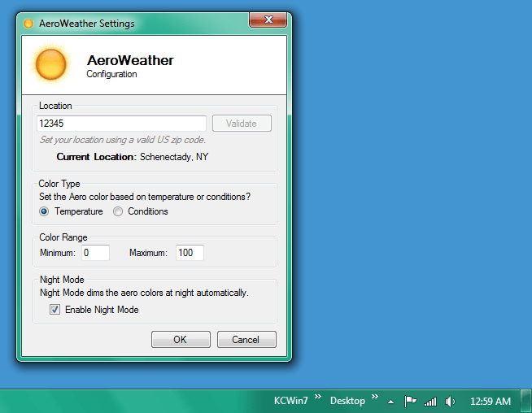Expand the KCWin7 toolbar chevron
The width and height of the screenshot is (532, 413).
click(317, 397)
